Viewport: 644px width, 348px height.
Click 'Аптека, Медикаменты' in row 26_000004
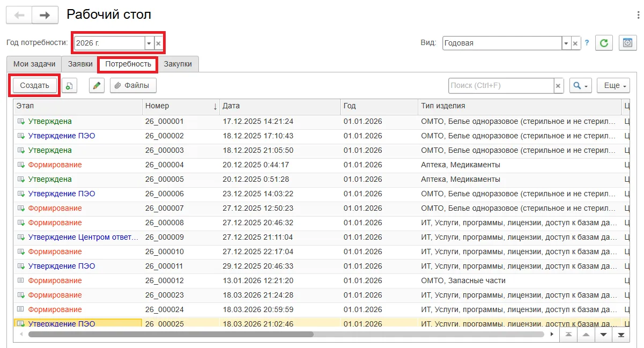point(461,165)
